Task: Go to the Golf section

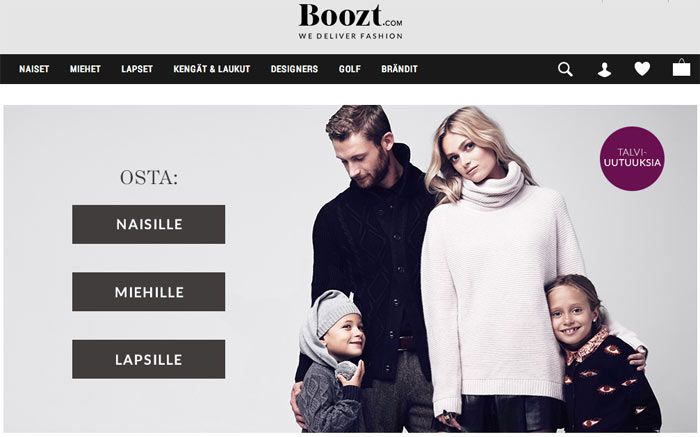Action: (350, 69)
